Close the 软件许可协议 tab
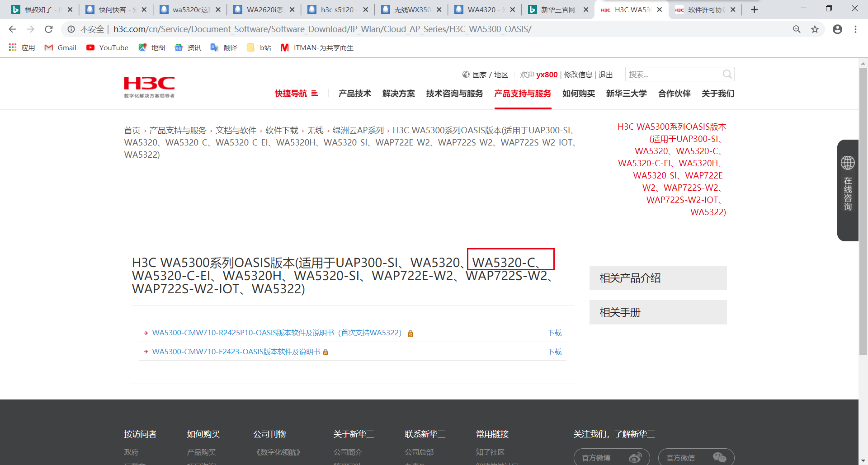Image resolution: width=868 pixels, height=465 pixels. pyautogui.click(x=733, y=9)
